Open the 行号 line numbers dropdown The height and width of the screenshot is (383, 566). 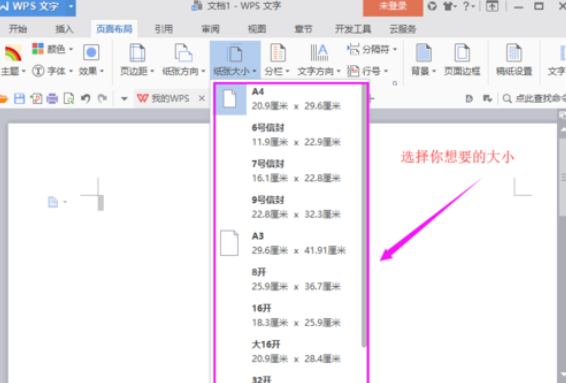click(367, 71)
